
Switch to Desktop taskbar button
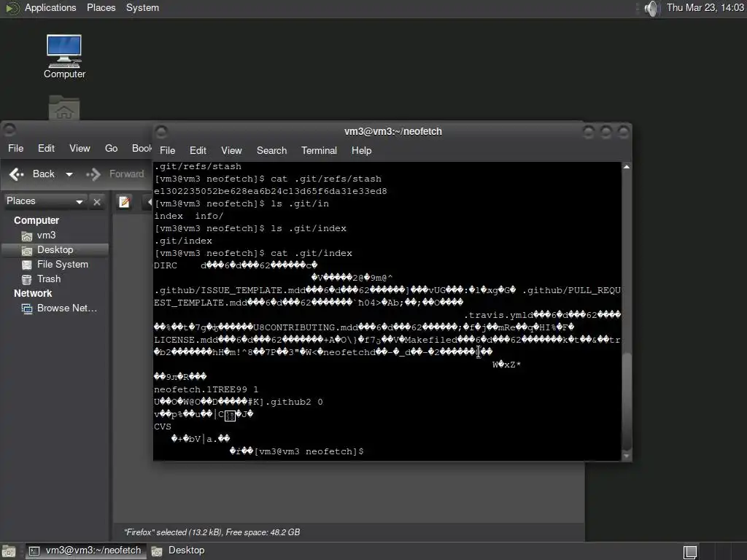[178, 551]
